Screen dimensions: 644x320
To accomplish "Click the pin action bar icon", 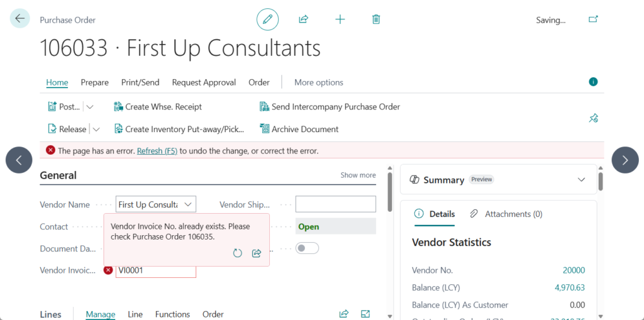I will (x=593, y=118).
